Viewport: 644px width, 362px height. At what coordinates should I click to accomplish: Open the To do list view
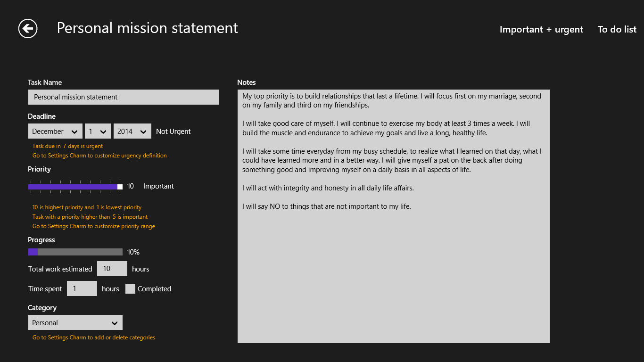[x=617, y=29]
